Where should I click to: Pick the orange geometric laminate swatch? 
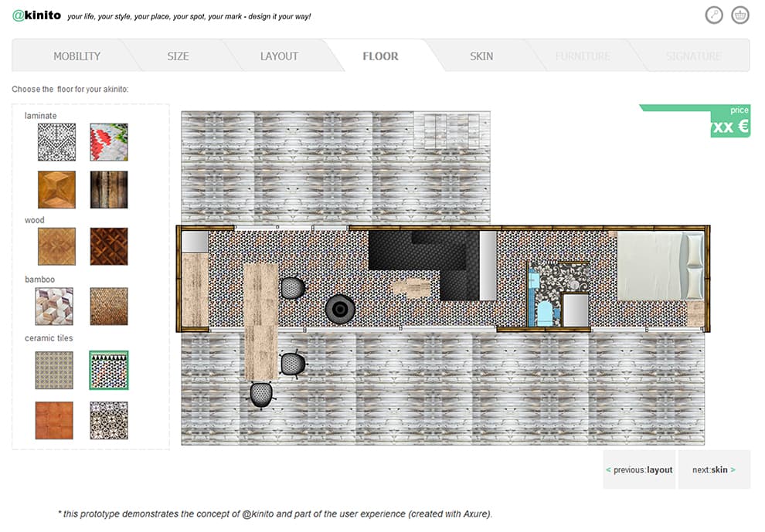[x=56, y=190]
